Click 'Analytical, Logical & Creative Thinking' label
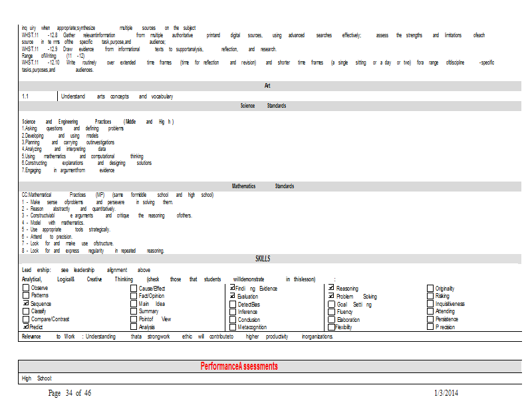The width and height of the screenshot is (532, 411). pos(78,279)
